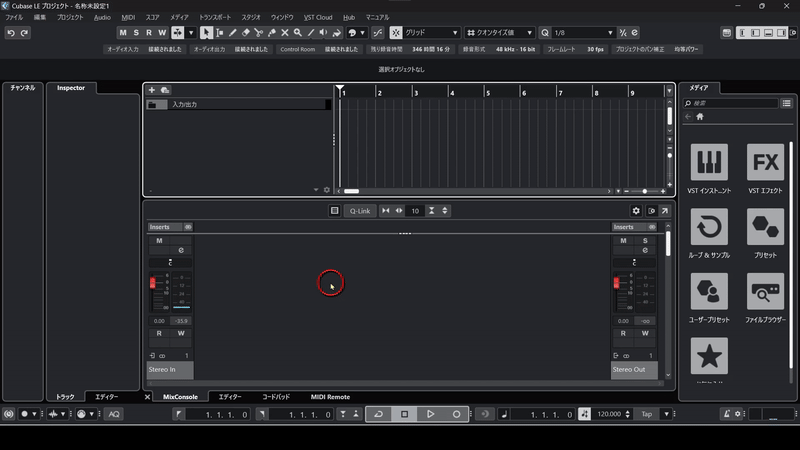
Task: Open the Snap Type グリッド dropdown
Action: tap(431, 33)
